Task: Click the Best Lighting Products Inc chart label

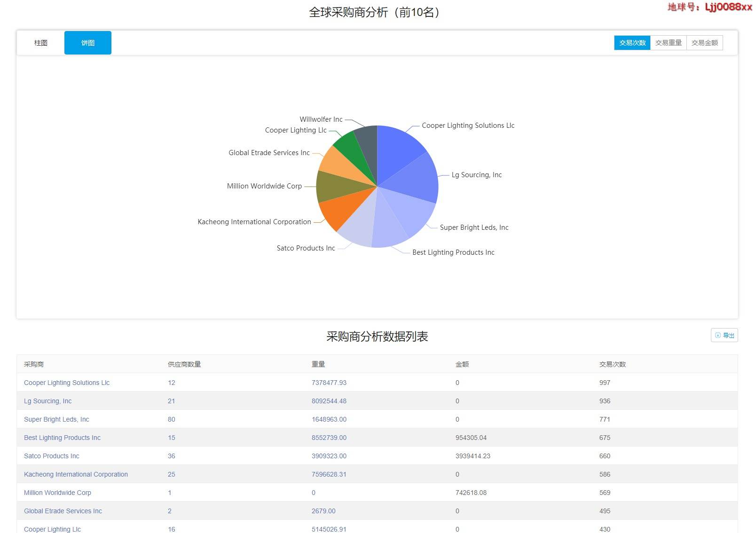Action: pos(453,252)
